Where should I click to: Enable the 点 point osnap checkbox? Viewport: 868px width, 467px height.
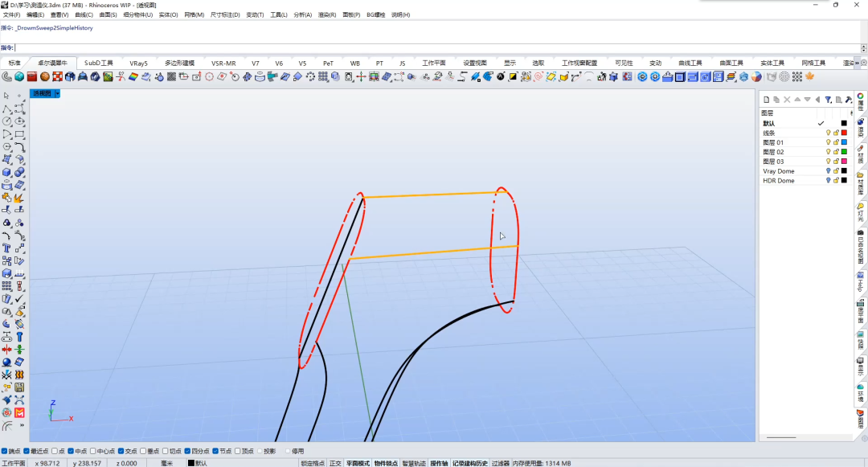[x=55, y=452]
